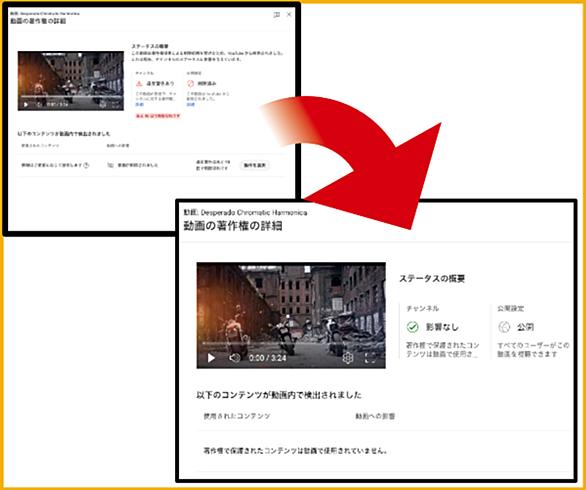586x490 pixels.
Task: Open player settings gear in smaller 削除済み dialog
Action: (103, 105)
